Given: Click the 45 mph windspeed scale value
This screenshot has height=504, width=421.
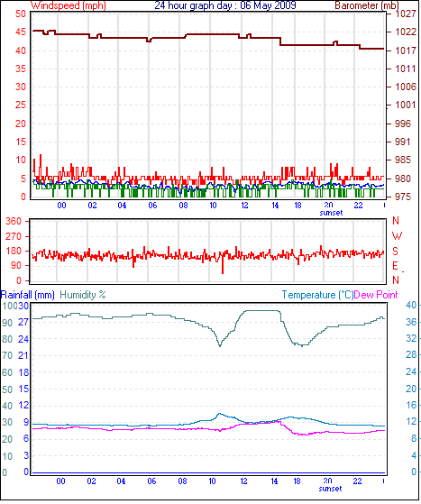Looking at the screenshot, I should click(20, 32).
